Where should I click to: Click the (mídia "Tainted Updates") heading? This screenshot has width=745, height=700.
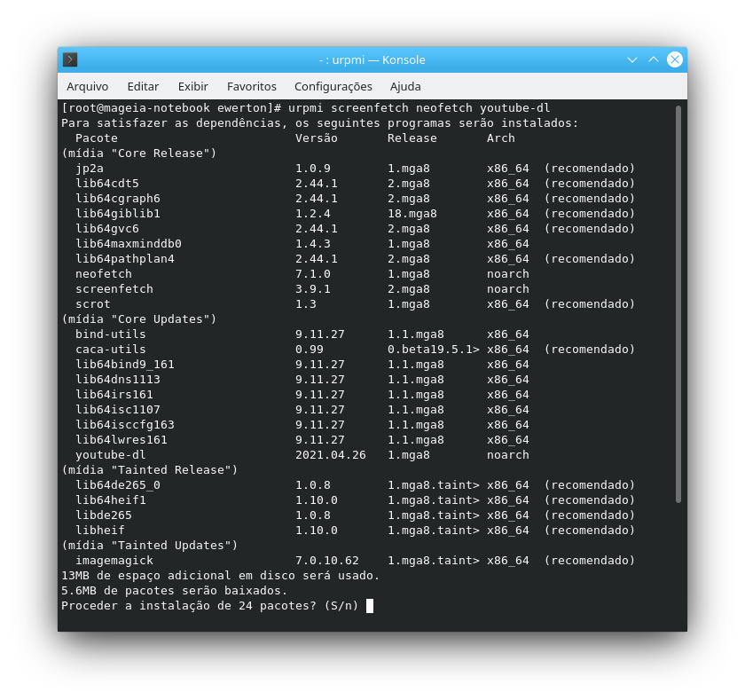pyautogui.click(x=150, y=546)
